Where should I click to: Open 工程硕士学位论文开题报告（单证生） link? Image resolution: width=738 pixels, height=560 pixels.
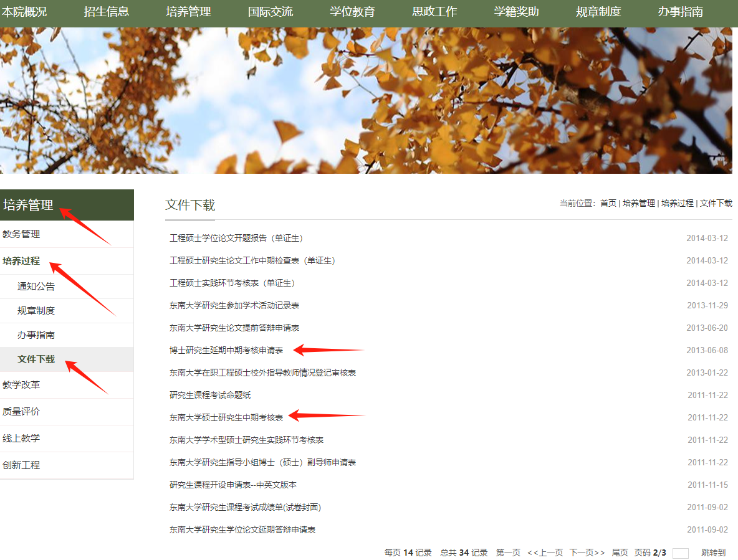[236, 238]
